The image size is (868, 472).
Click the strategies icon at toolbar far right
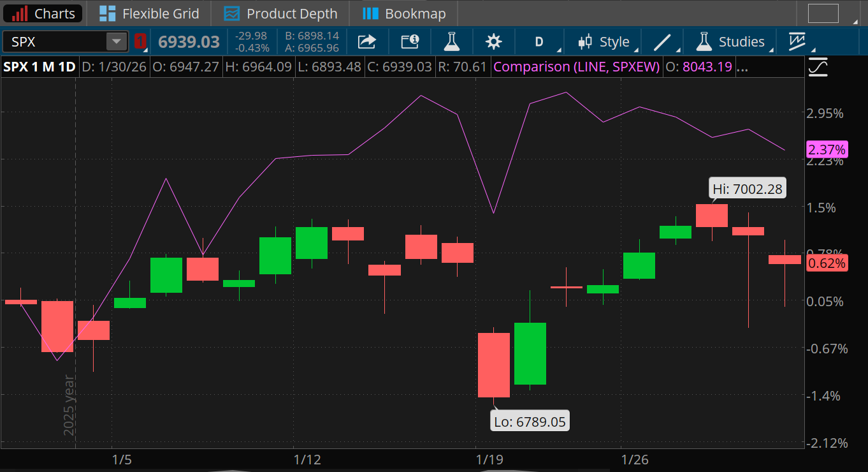[x=797, y=41]
